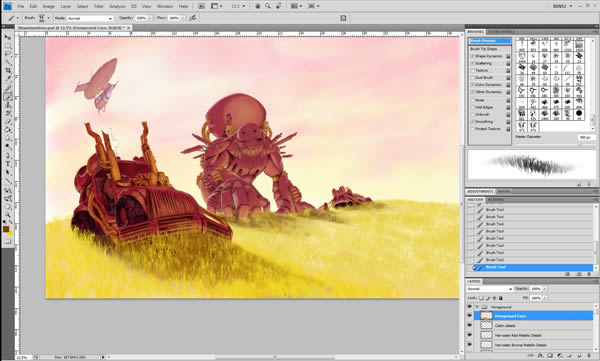Viewport: 600px width, 361px height.
Task: Toggle Quick Mask mode icon
Action: 8,241
